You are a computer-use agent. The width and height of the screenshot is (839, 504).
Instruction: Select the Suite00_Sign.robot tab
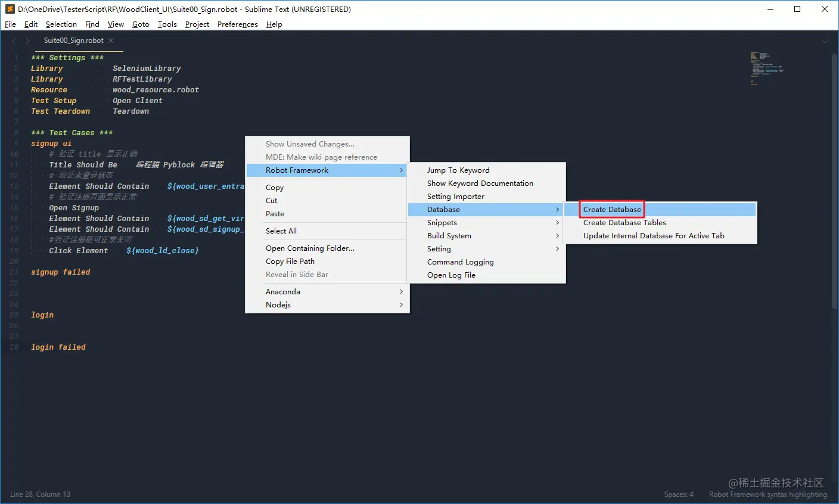pyautogui.click(x=73, y=41)
